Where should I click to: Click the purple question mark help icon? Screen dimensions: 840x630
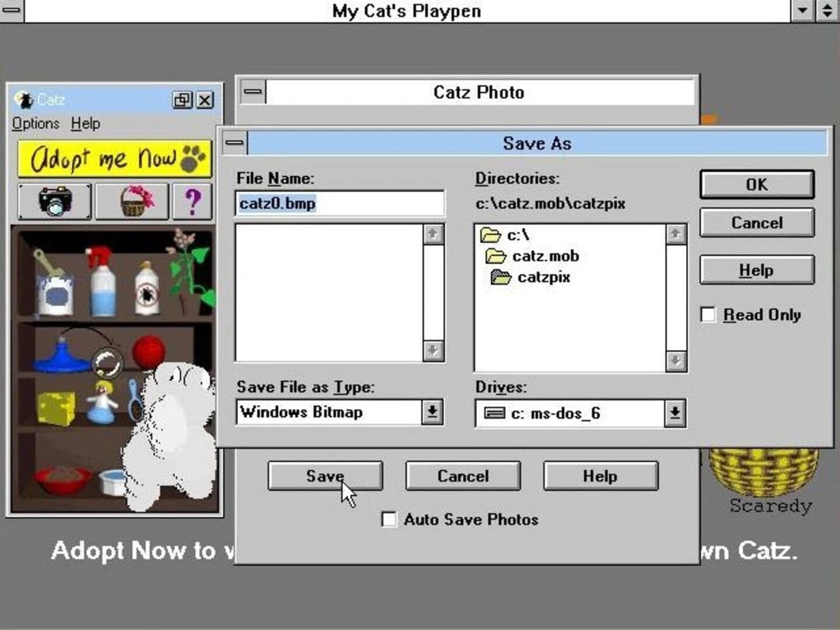(192, 201)
